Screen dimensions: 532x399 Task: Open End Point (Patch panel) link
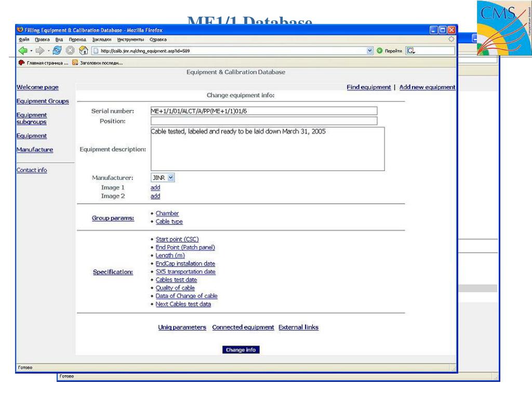[185, 247]
